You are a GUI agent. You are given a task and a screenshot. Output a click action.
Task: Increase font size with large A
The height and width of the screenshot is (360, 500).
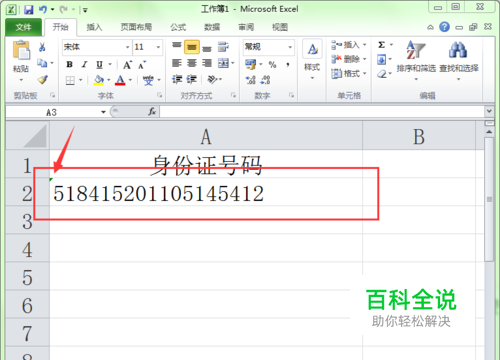coord(127,64)
